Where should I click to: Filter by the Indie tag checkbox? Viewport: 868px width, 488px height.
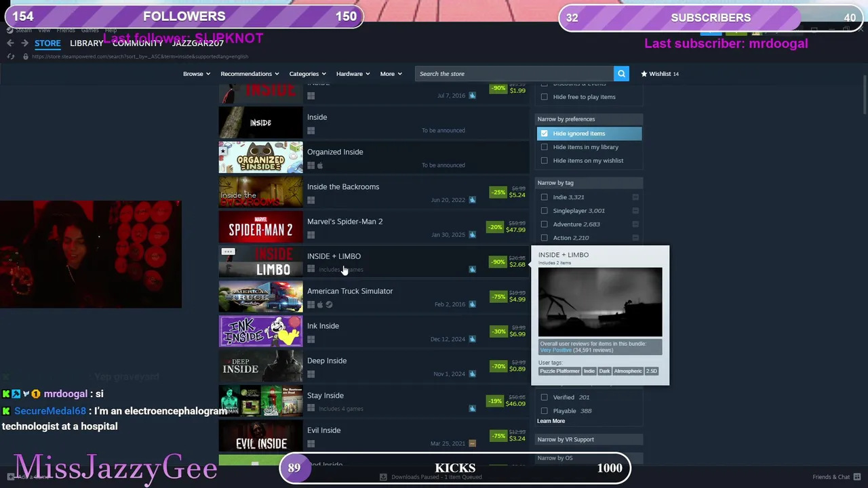point(544,197)
